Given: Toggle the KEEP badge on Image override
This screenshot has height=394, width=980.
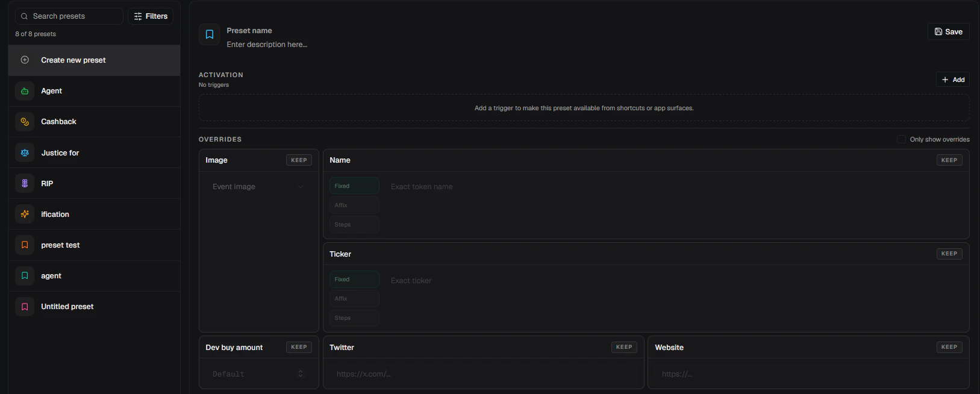Looking at the screenshot, I should (299, 160).
